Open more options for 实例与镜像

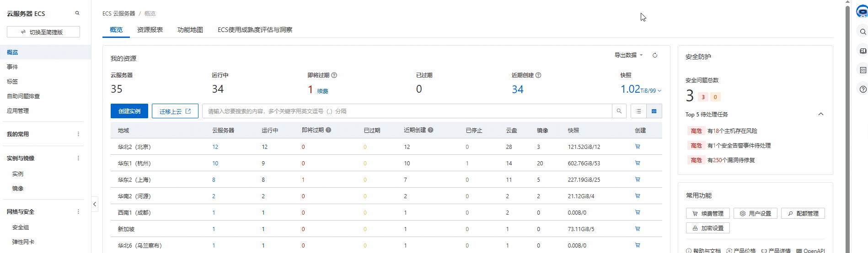click(x=78, y=158)
